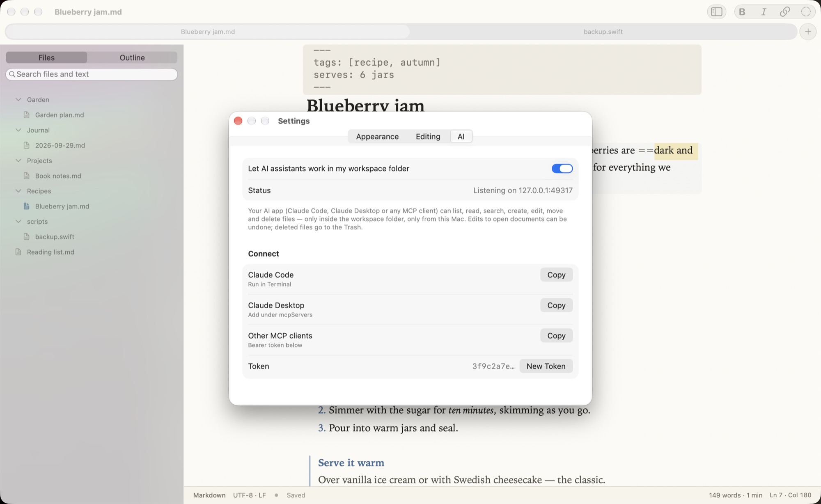Copy the Claude Code command
The width and height of the screenshot is (821, 504).
556,275
